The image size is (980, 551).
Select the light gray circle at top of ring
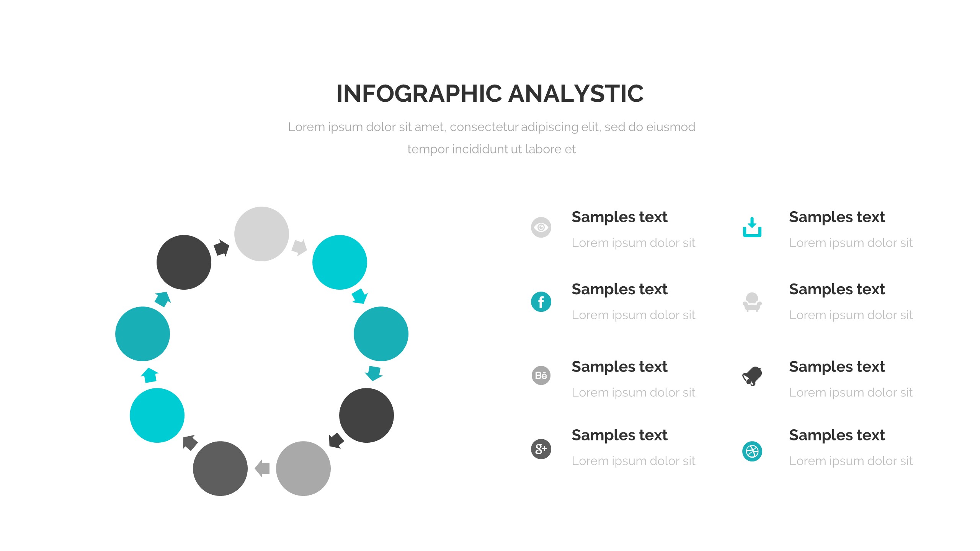click(261, 234)
